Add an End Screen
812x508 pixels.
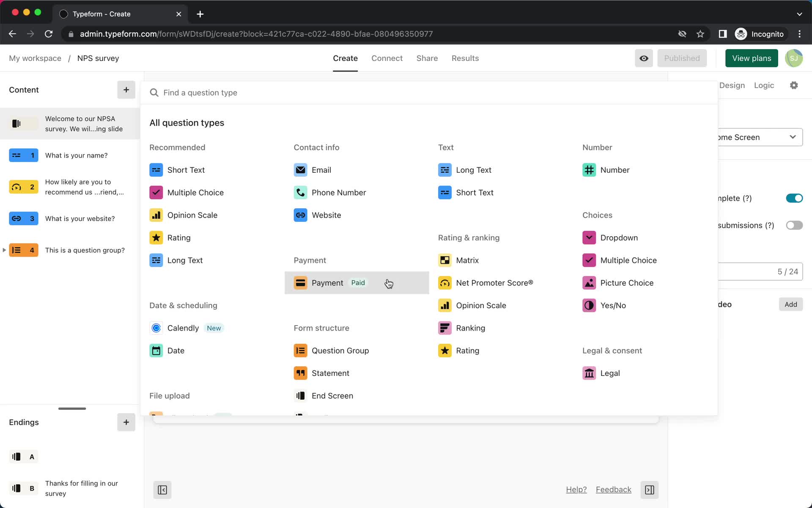324,396
